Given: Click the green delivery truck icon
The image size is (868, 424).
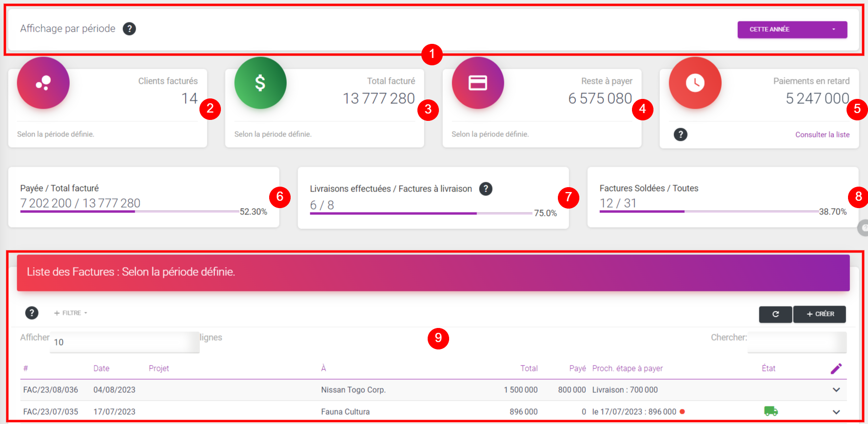Looking at the screenshot, I should (771, 411).
